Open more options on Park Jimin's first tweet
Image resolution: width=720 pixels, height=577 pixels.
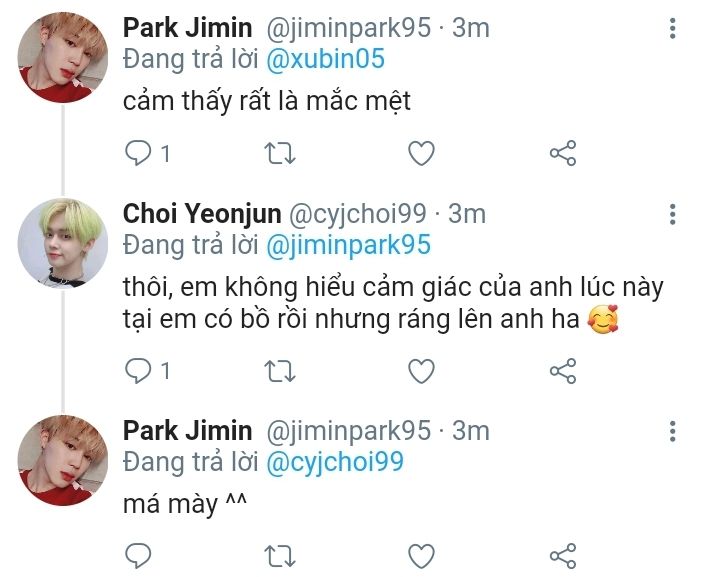[x=673, y=27]
